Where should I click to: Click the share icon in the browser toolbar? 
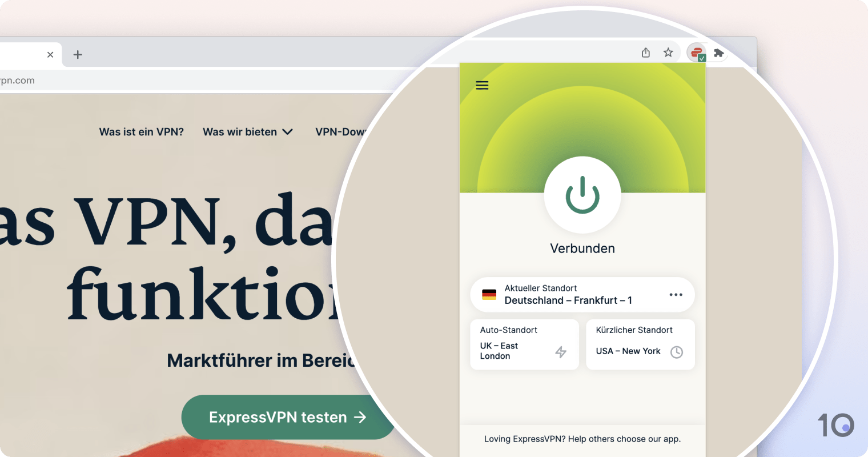tap(646, 52)
